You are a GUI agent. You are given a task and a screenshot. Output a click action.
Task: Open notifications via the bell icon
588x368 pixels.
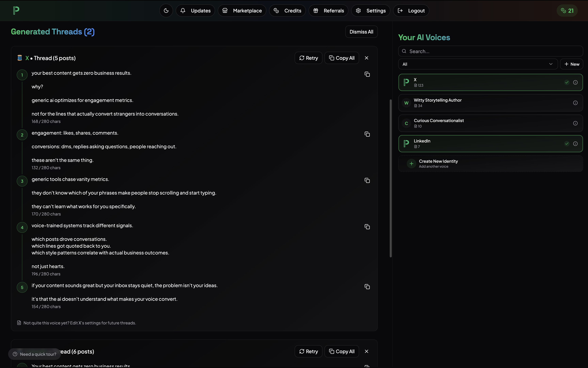point(183,10)
